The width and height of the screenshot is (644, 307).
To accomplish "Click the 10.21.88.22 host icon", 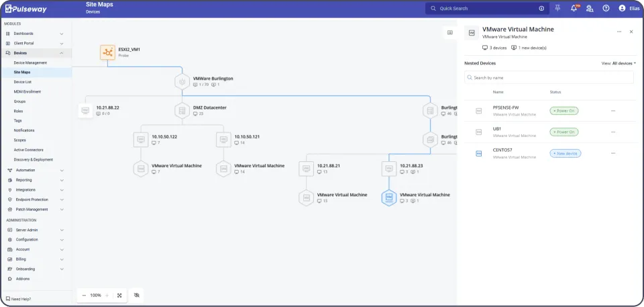I will pyautogui.click(x=85, y=110).
